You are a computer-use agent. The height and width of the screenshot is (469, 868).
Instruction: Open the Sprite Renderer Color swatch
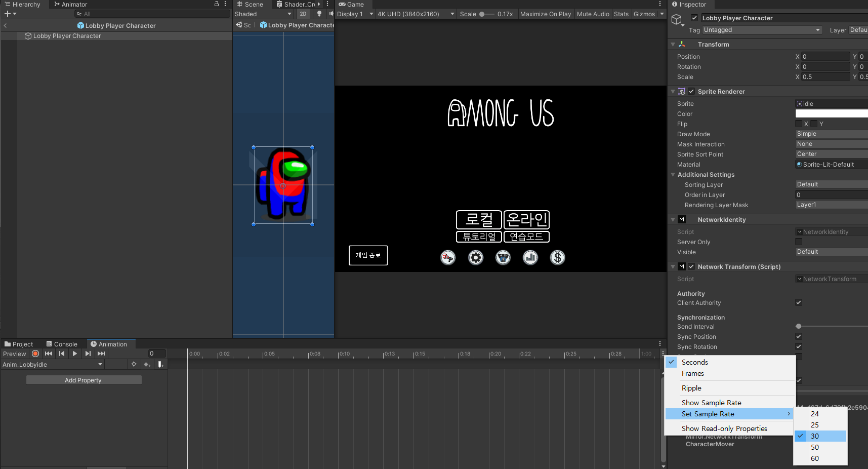coord(832,114)
